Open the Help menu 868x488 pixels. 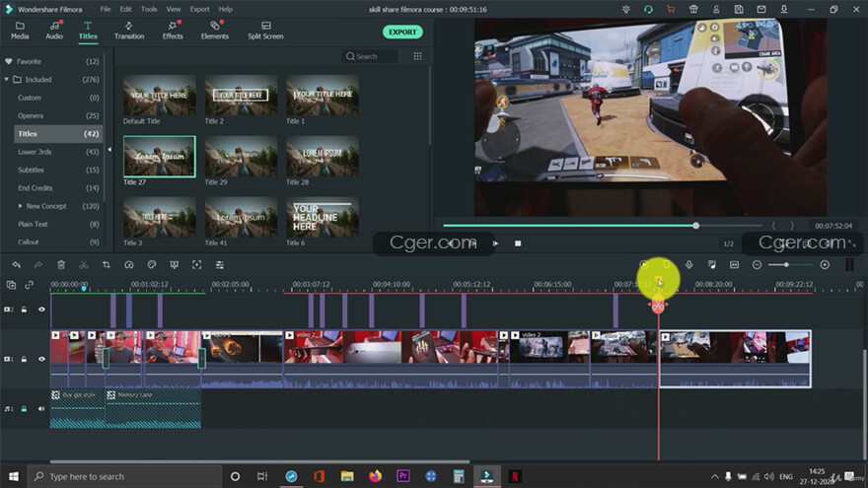[x=225, y=10]
